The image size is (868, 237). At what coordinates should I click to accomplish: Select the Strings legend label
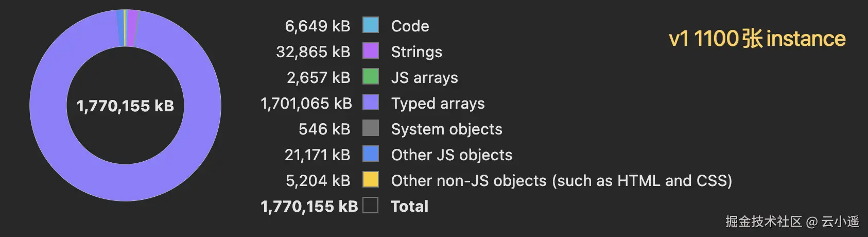(x=416, y=52)
